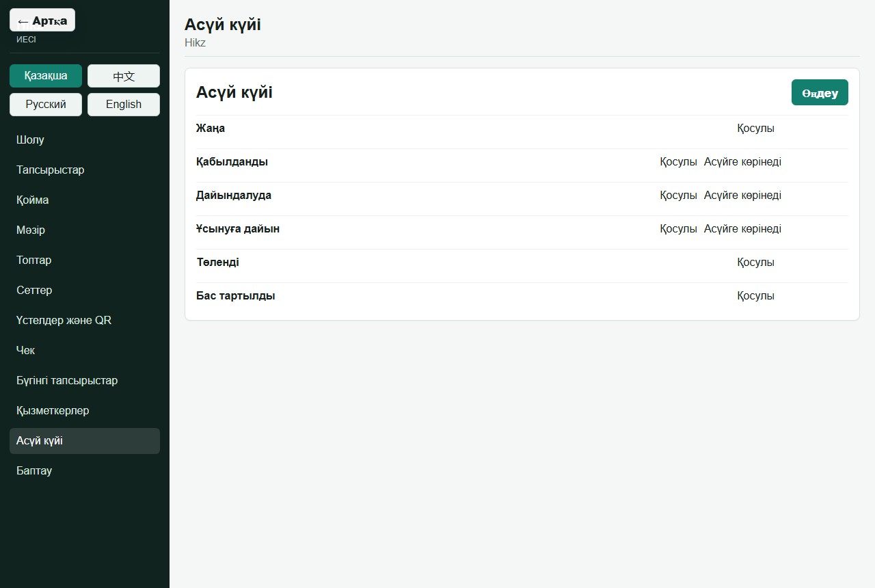Switch language to Қазақша
Screen dimensions: 875x588
click(46, 76)
